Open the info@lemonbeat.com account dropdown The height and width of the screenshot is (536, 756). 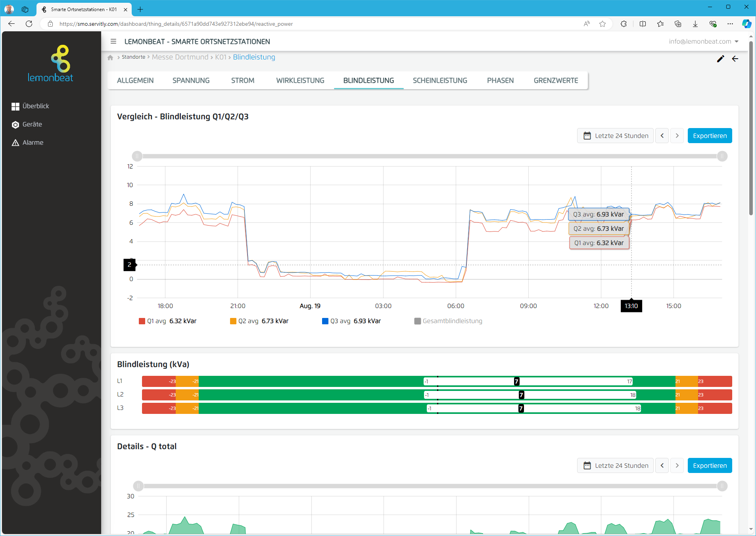[x=702, y=41]
